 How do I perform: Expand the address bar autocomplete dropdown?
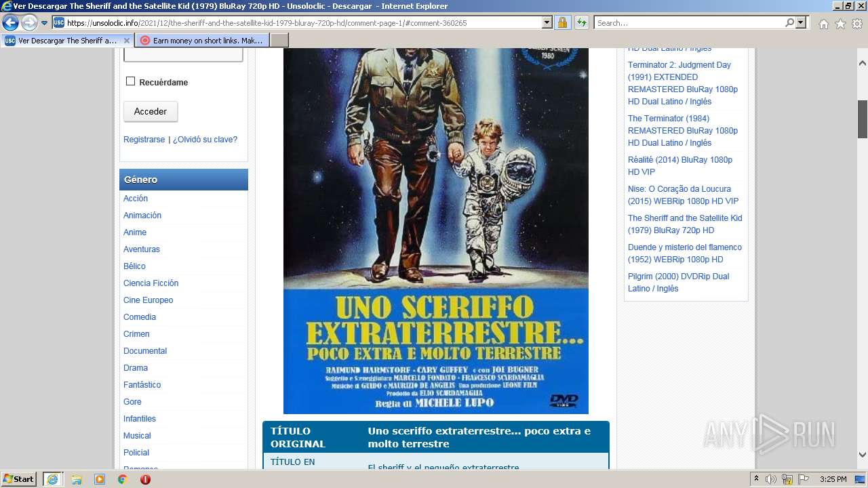pyautogui.click(x=547, y=23)
